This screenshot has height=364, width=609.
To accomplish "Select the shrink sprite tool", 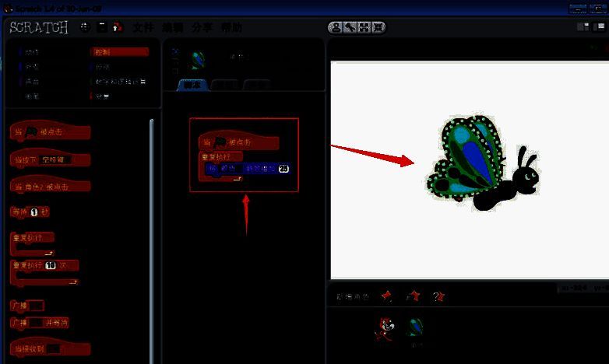I will pos(378,28).
